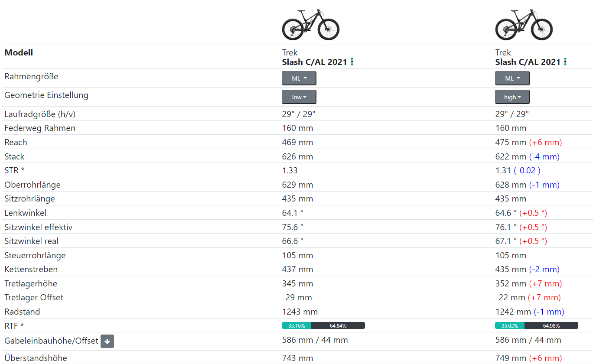
Task: Click the RTF * row label
Action: coord(14,325)
